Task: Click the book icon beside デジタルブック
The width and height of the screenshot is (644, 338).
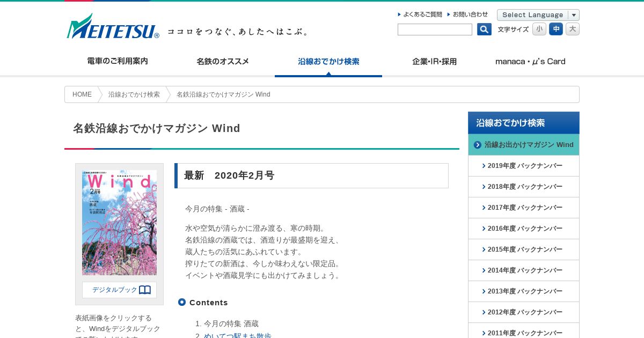Action: coord(145,290)
